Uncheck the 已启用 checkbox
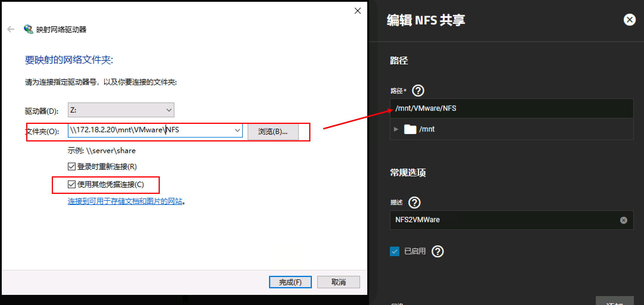 point(395,251)
